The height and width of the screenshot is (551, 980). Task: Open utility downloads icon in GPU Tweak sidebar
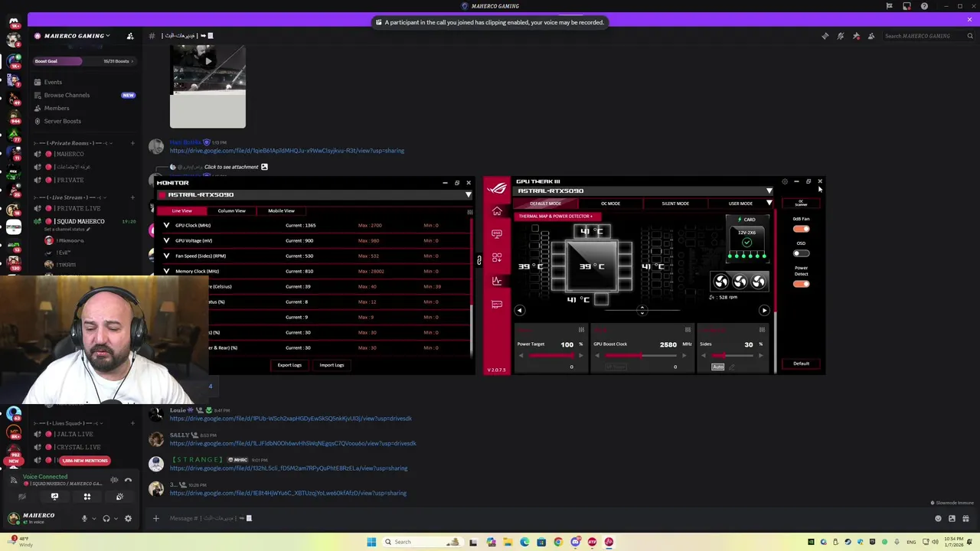tap(497, 257)
